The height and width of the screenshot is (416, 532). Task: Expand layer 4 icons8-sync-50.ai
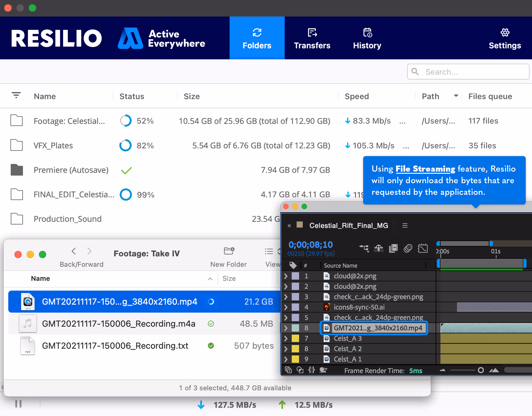point(286,307)
